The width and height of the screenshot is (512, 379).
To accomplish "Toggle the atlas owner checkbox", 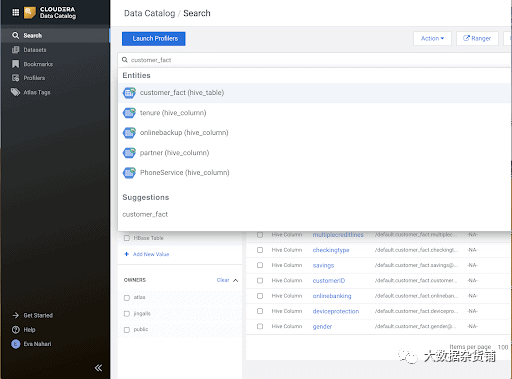I will click(127, 298).
